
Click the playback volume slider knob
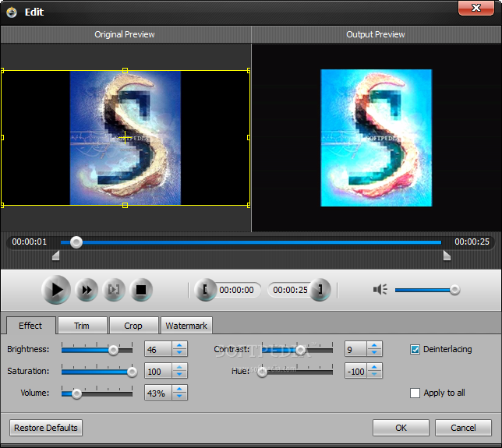tap(454, 290)
